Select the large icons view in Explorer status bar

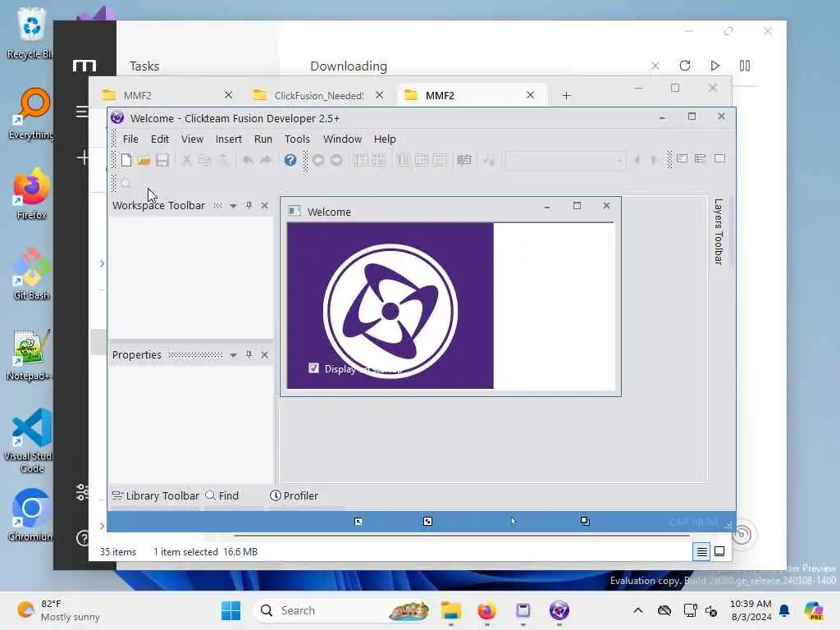(x=719, y=551)
